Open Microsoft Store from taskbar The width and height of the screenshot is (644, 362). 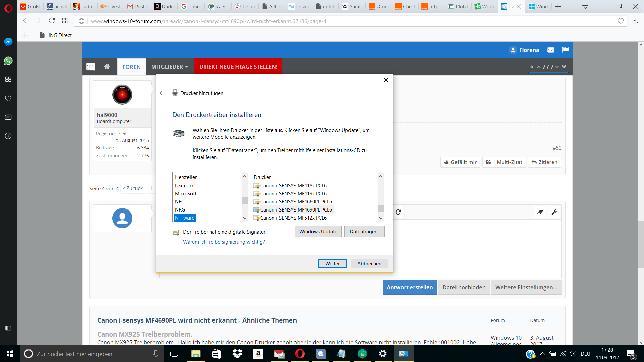coord(217,354)
